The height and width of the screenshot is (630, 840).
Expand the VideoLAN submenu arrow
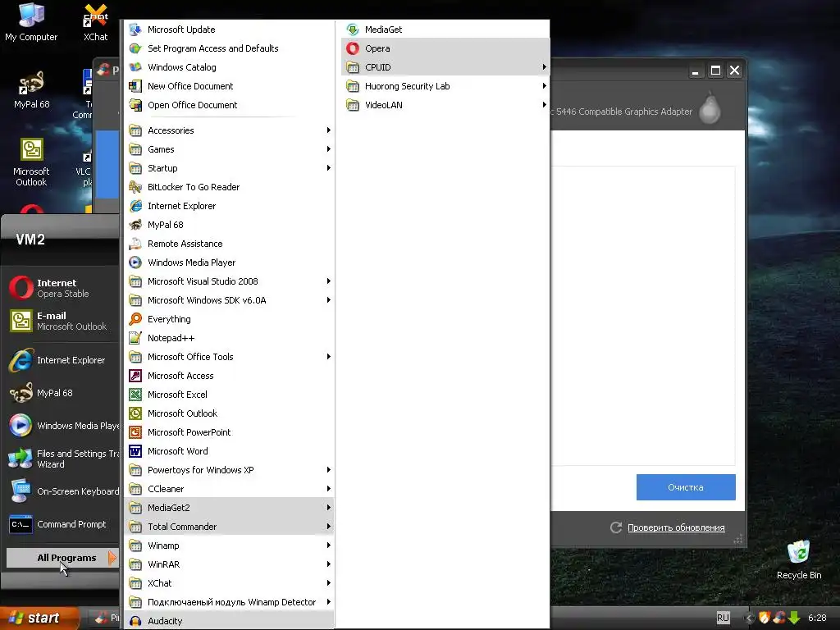(544, 105)
